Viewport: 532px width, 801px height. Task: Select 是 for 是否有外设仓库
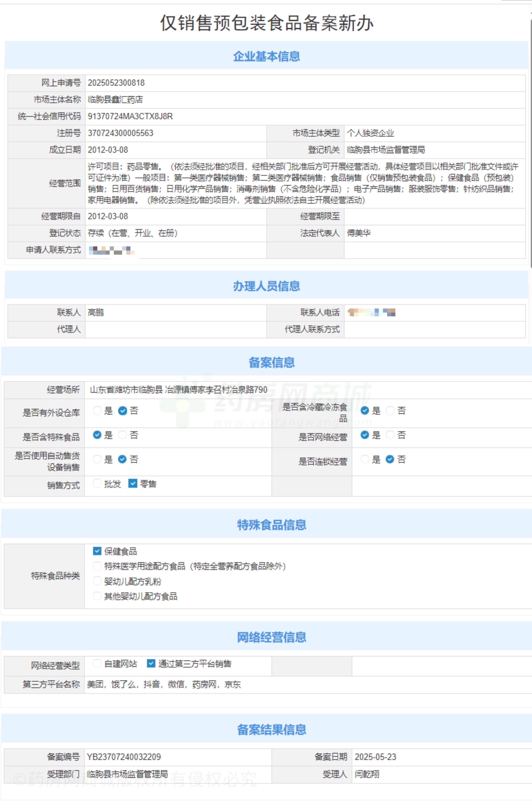tap(97, 411)
